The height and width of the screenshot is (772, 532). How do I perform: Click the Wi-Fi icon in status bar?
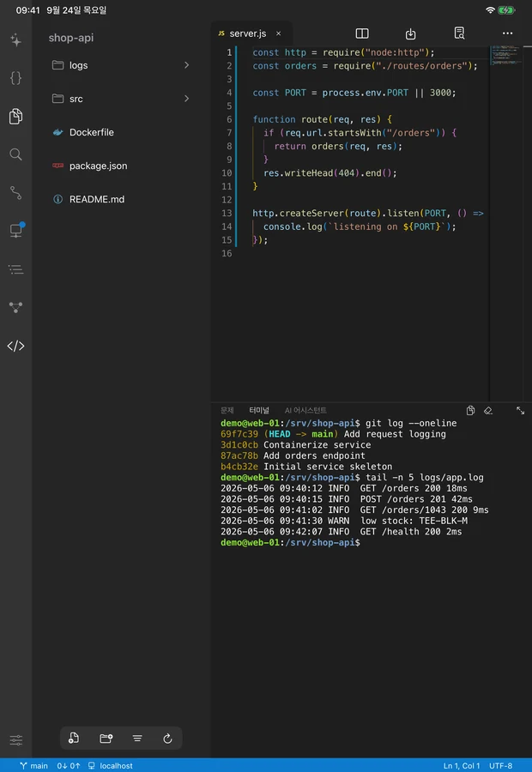click(x=490, y=9)
